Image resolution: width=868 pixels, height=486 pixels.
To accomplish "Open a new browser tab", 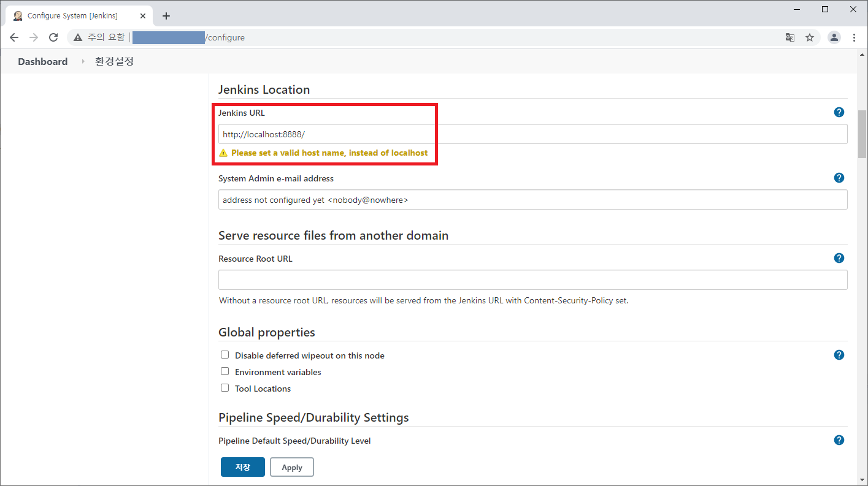I will (166, 16).
